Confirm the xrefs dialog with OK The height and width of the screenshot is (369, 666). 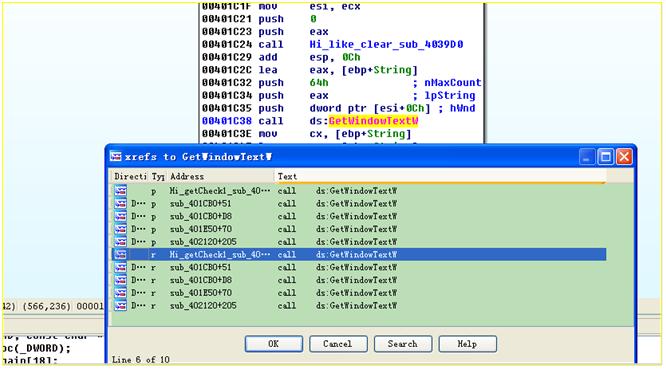pos(274,344)
